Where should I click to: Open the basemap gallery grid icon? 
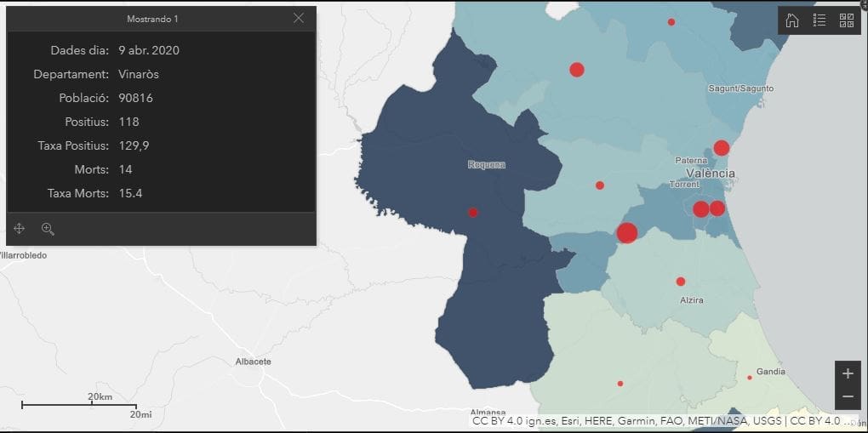point(847,20)
